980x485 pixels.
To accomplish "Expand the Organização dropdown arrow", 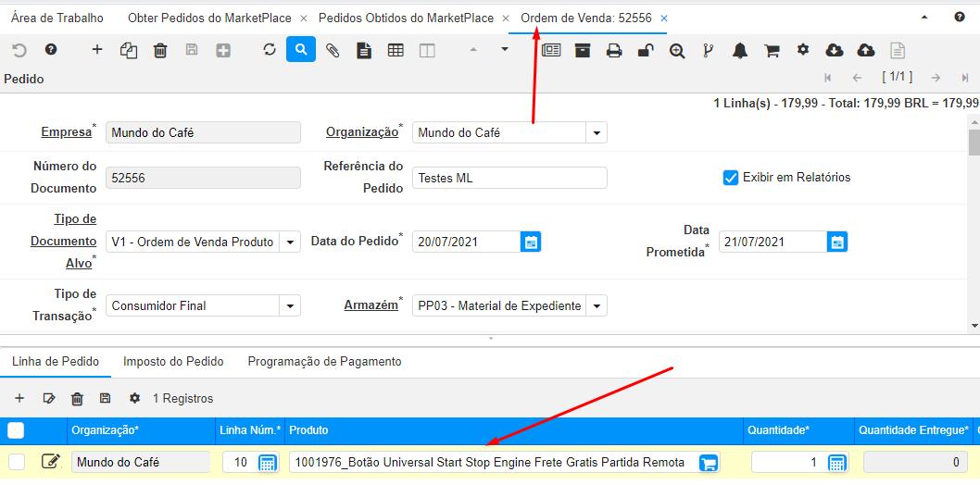I will 597,133.
